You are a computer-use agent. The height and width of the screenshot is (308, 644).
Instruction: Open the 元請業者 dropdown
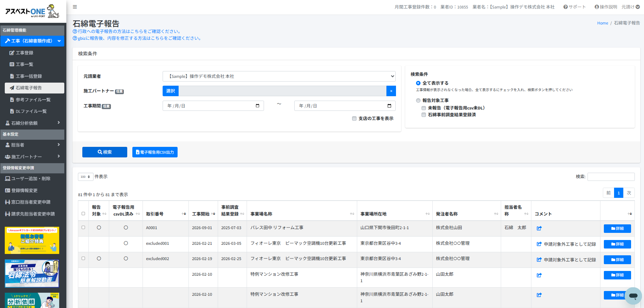279,76
